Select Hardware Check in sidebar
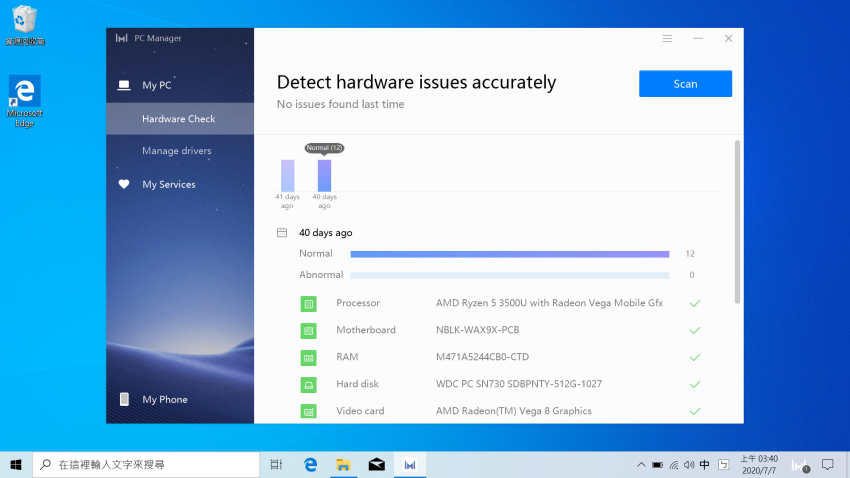The image size is (850, 478). [179, 119]
